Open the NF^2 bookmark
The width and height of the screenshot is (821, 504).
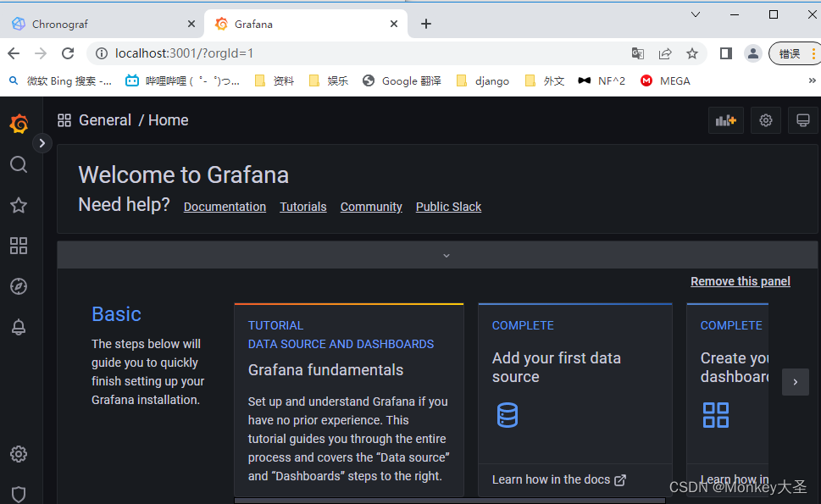click(602, 81)
